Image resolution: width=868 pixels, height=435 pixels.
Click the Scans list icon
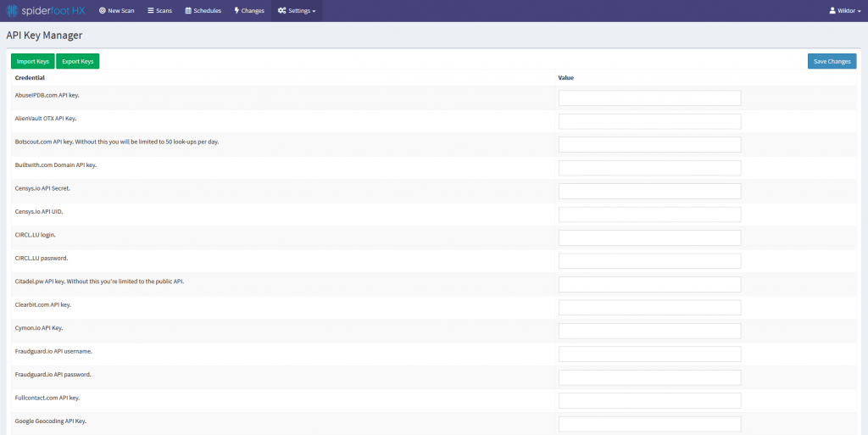[x=151, y=10]
